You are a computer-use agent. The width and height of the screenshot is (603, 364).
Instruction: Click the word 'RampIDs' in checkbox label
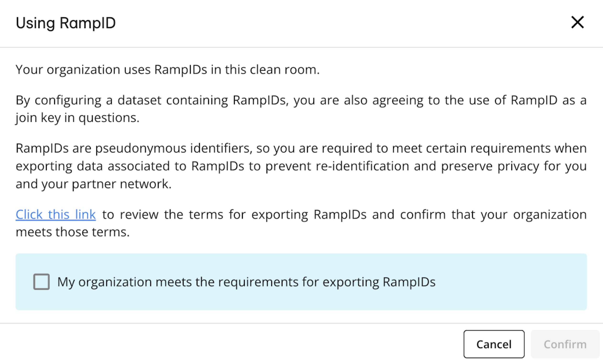point(409,282)
